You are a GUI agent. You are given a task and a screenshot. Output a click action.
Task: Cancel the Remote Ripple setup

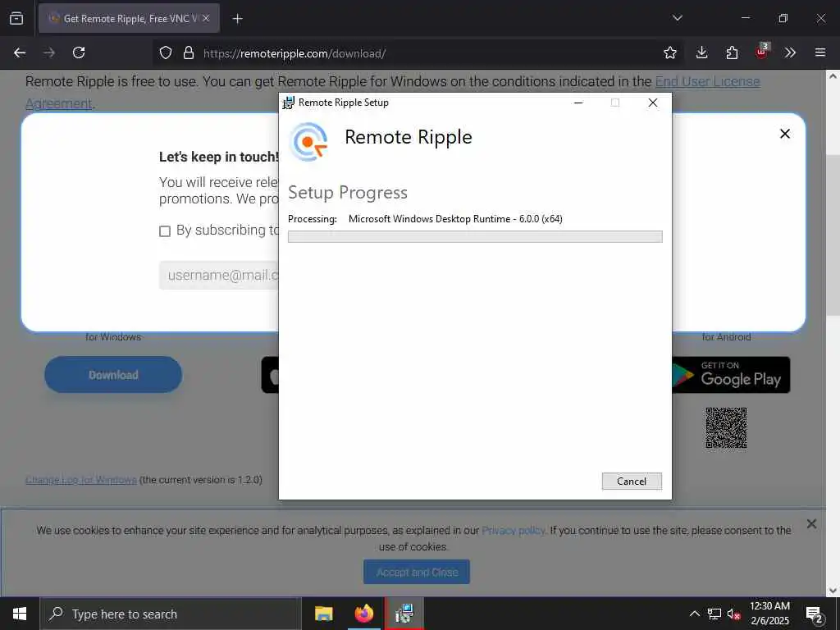(x=632, y=481)
